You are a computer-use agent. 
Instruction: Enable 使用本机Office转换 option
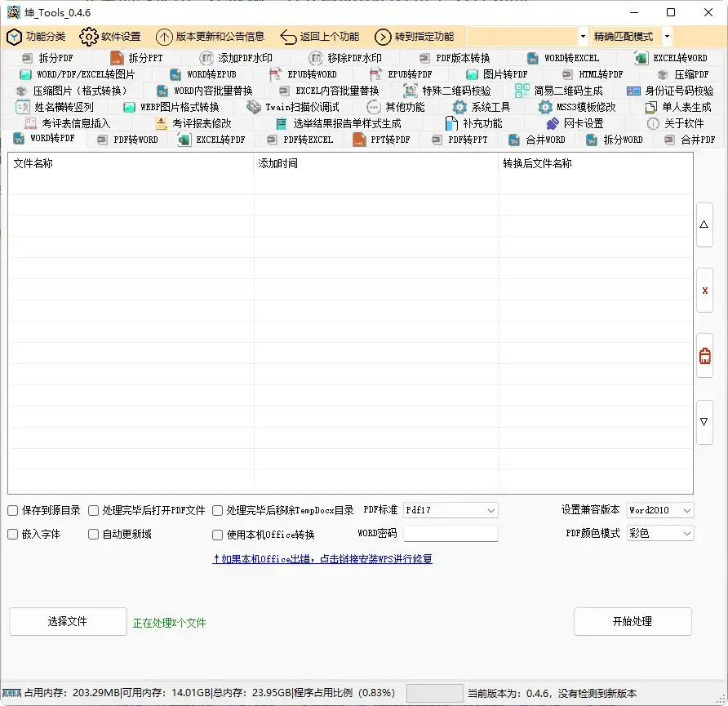click(x=215, y=533)
